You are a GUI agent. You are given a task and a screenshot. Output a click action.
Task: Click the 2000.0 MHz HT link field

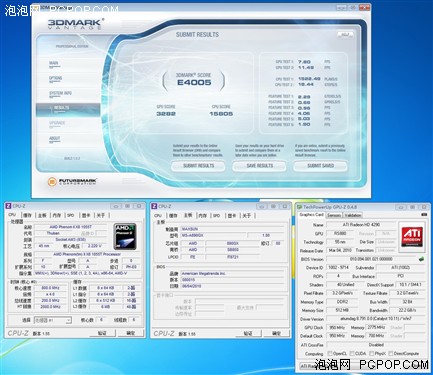[51, 307]
